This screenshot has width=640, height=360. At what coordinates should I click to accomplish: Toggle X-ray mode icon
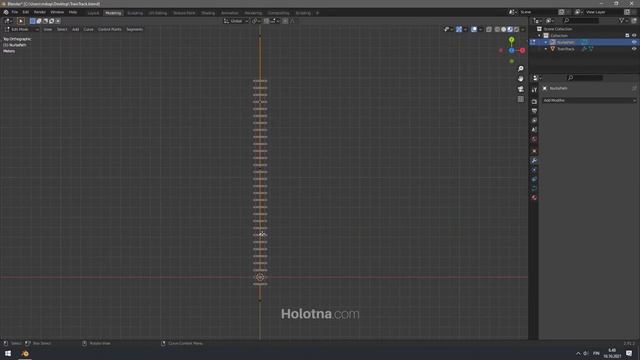pos(489,29)
